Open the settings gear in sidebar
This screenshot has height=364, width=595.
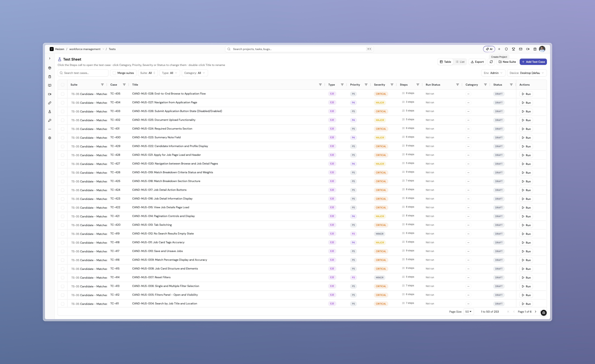pos(50,138)
